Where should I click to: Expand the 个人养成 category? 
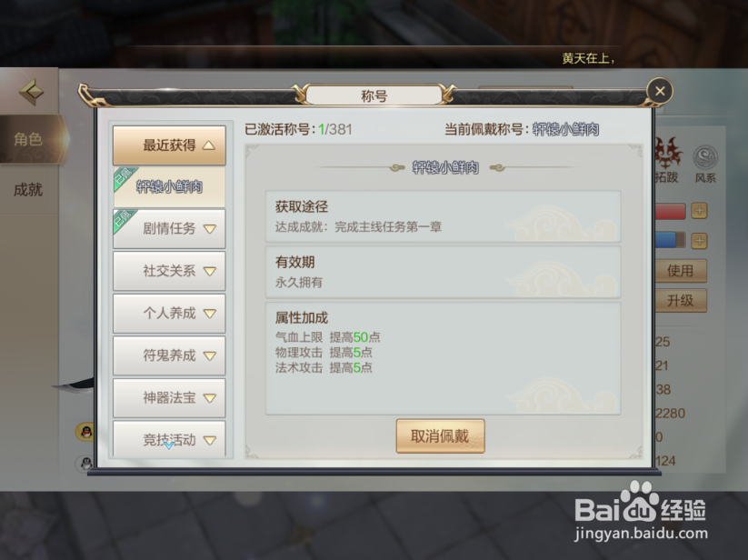click(x=169, y=313)
